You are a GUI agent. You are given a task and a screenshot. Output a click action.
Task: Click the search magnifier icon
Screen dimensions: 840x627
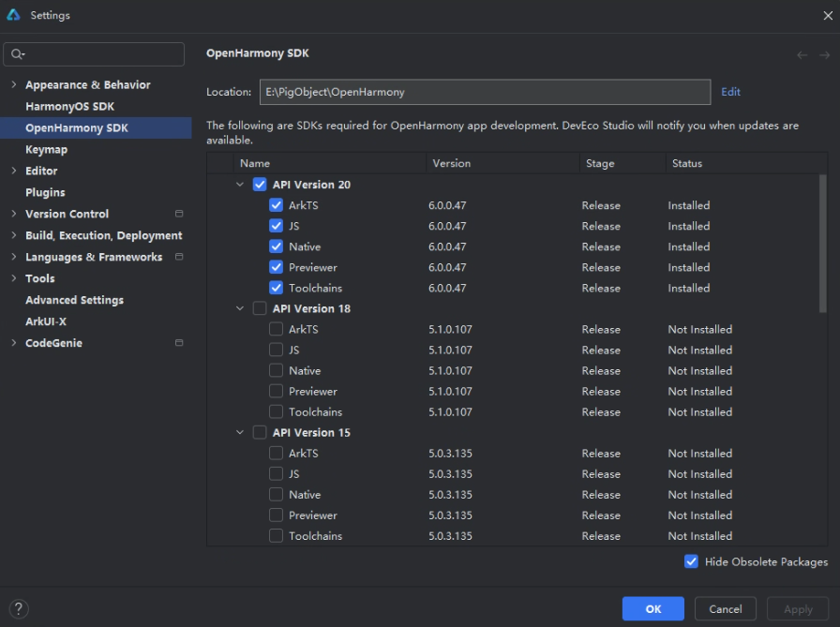(x=18, y=54)
